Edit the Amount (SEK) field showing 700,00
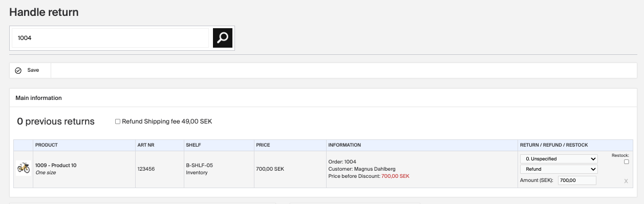Screen dimensions: 644x204 [x=577, y=180]
